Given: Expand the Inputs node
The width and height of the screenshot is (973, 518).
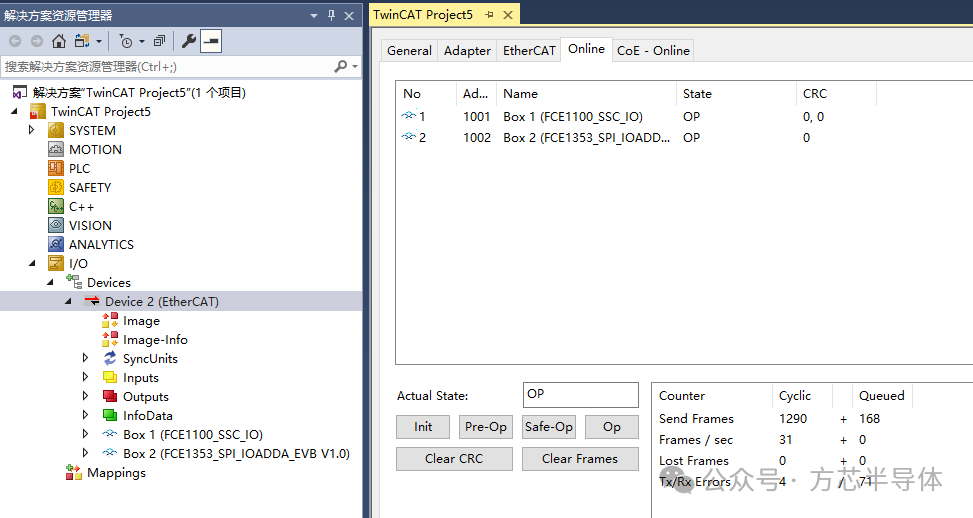Looking at the screenshot, I should pyautogui.click(x=86, y=377).
